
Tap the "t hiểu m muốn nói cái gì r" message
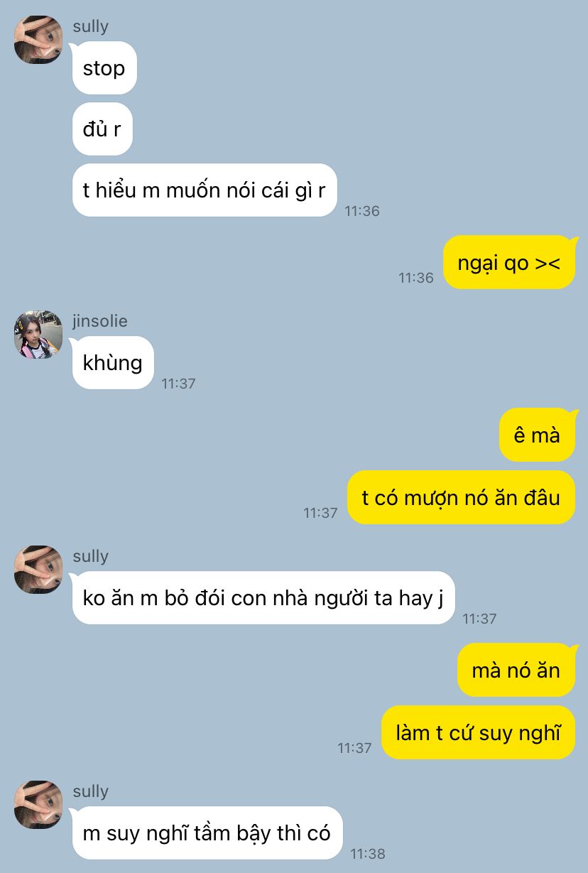pyautogui.click(x=205, y=190)
